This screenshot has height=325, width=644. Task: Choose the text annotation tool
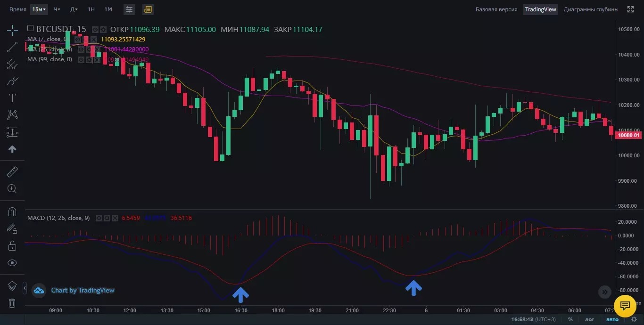pos(12,98)
